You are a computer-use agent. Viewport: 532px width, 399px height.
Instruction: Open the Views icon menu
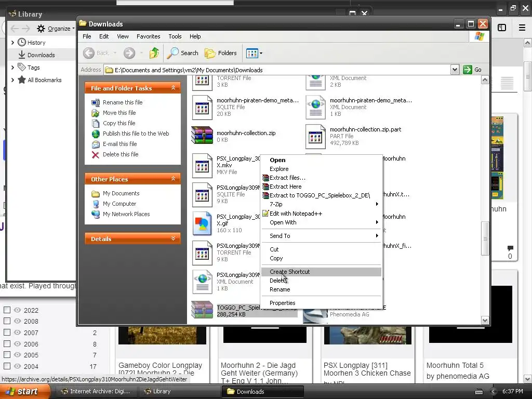coord(254,53)
